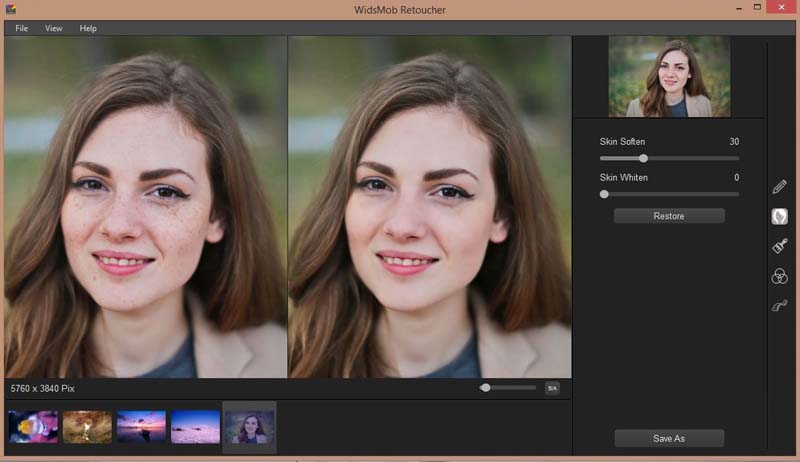Open the Help menu

pyautogui.click(x=88, y=28)
